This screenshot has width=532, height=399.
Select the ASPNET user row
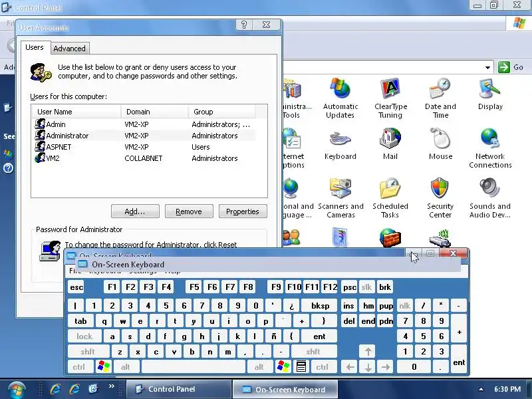pos(145,147)
